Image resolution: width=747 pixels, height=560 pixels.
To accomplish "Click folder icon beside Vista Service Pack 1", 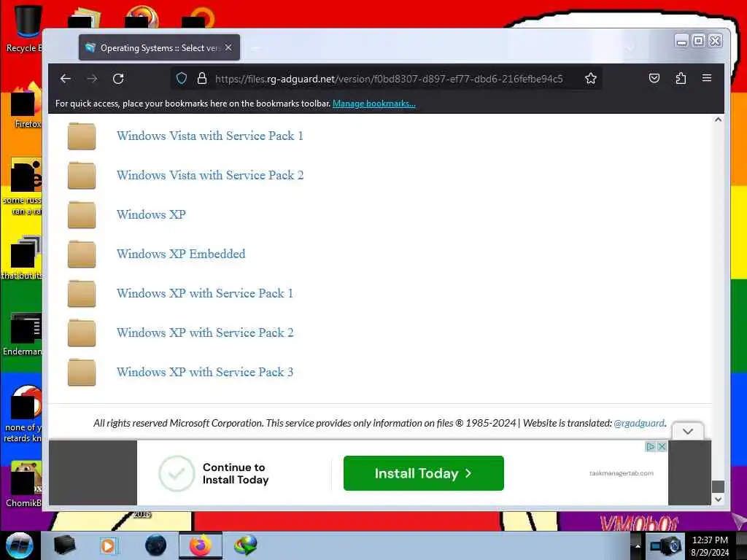I will (x=82, y=136).
